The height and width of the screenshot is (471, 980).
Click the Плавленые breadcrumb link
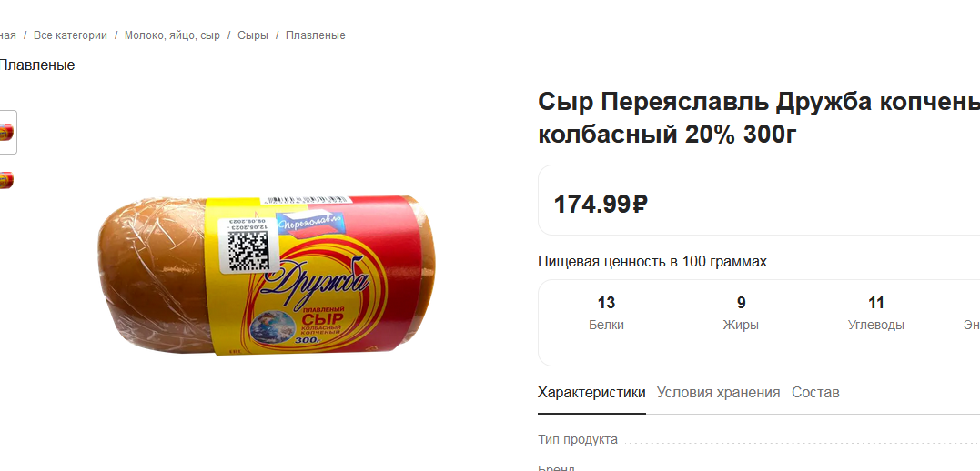[315, 35]
